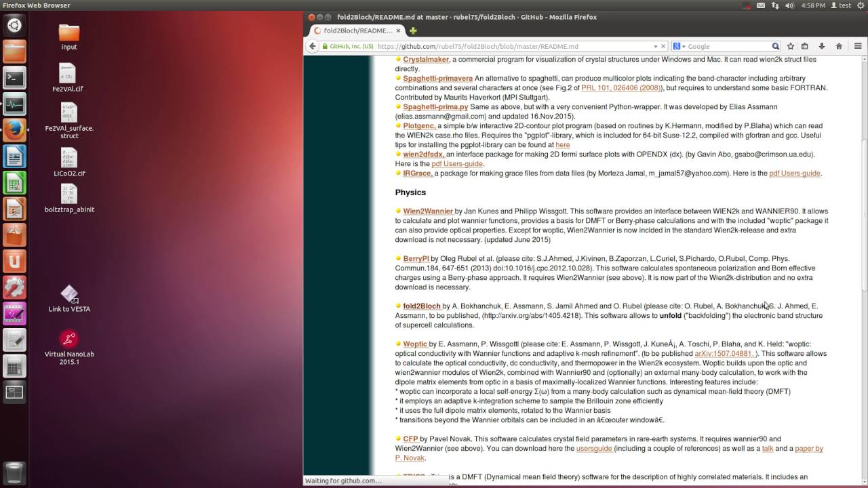Open Files manager from the launcher
The width and height of the screenshot is (868, 488).
click(x=14, y=52)
